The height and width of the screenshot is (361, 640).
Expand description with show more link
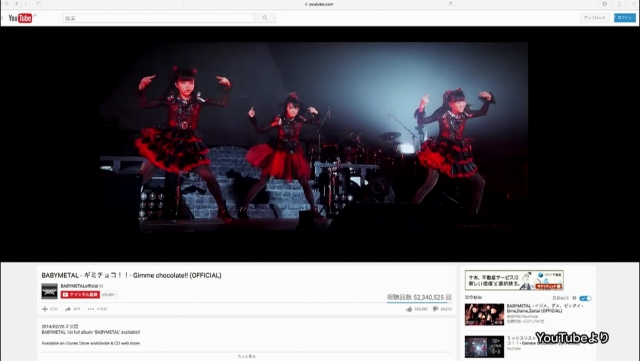(x=247, y=357)
